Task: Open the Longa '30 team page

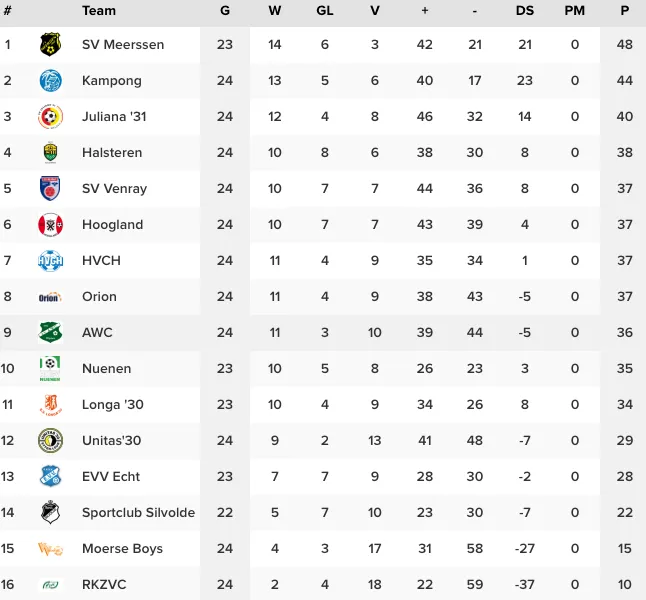Action: point(110,404)
